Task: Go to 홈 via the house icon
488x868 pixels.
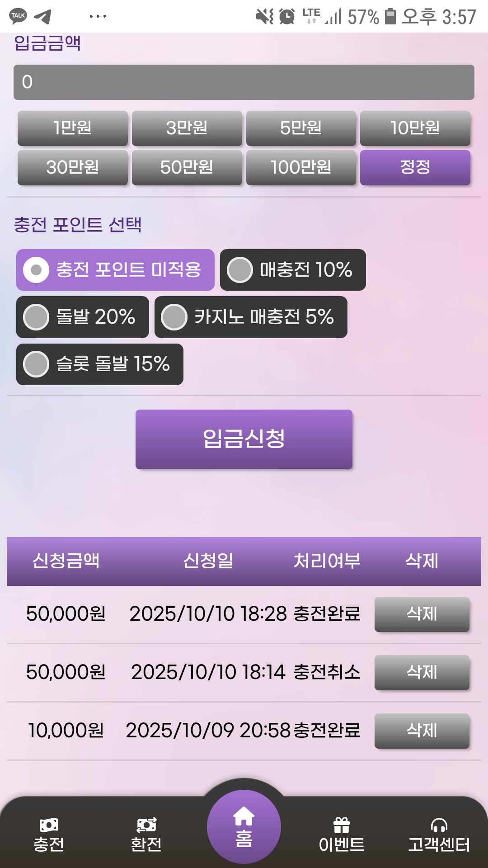Action: click(244, 817)
